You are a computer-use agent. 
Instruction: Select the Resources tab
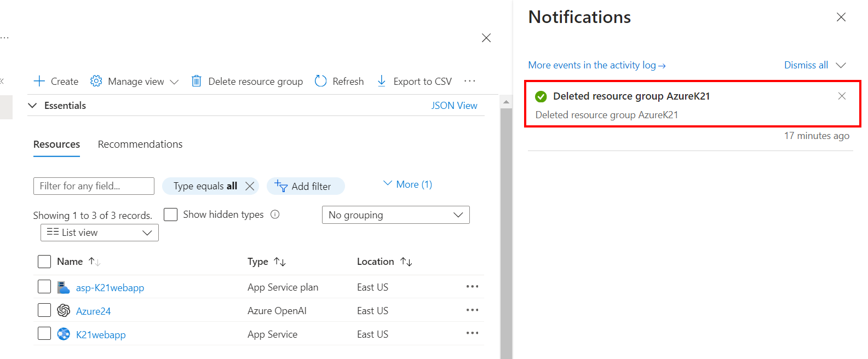click(x=56, y=144)
